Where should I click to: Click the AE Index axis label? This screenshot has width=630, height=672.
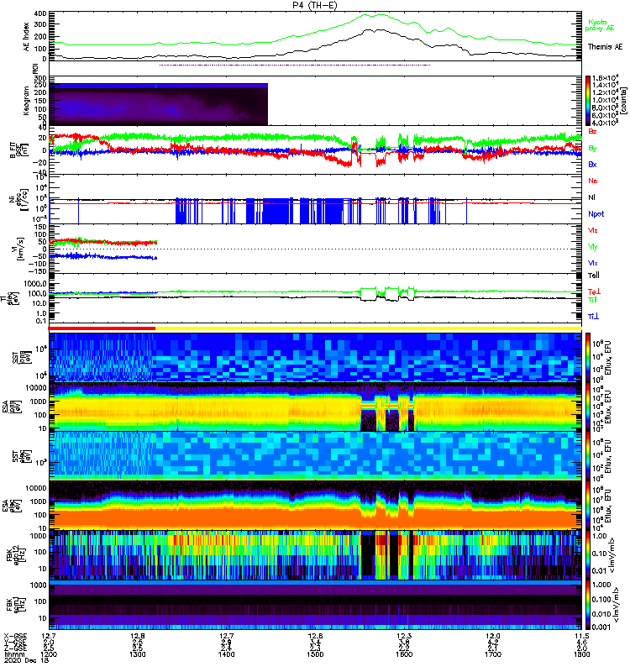(x=27, y=37)
